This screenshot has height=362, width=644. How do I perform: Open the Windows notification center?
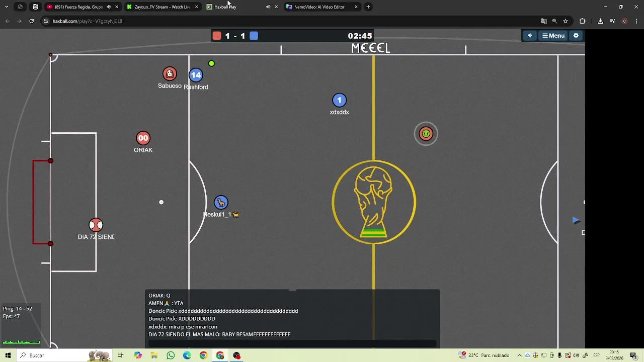pyautogui.click(x=633, y=355)
